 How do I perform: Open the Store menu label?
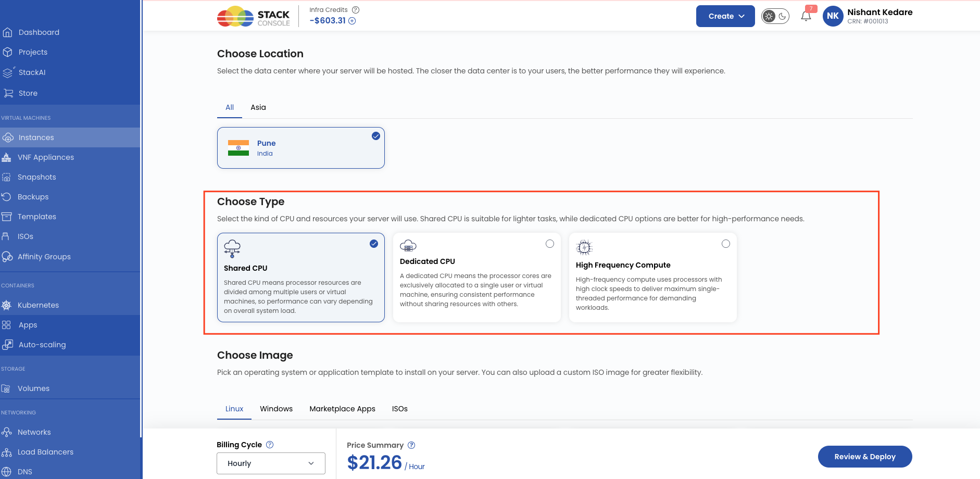[x=28, y=93]
